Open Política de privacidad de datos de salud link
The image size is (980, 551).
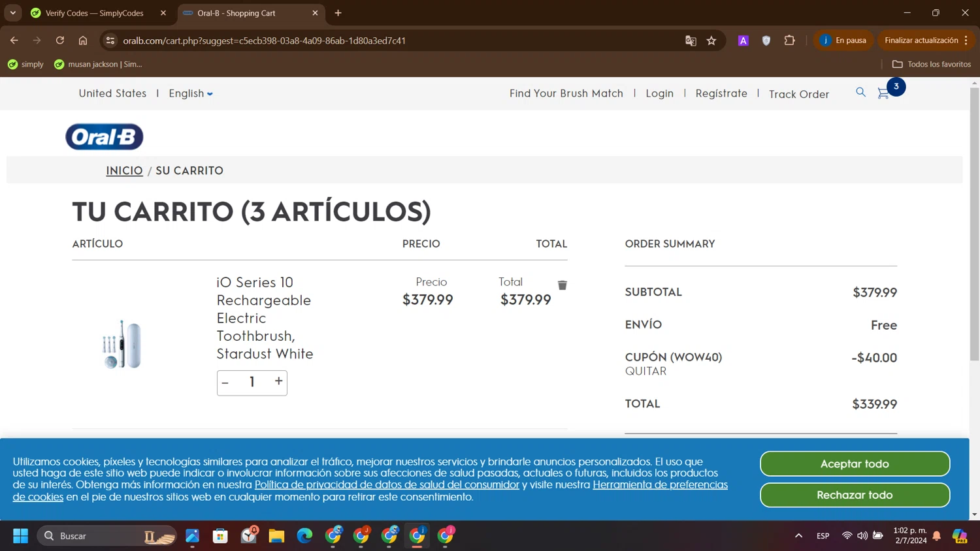coord(387,485)
